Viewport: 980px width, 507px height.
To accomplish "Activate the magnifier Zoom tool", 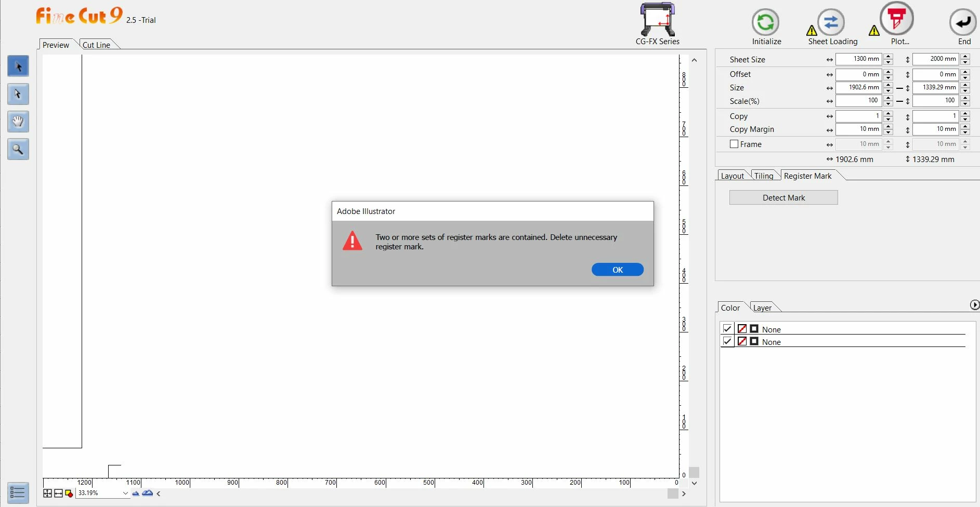I will (18, 149).
